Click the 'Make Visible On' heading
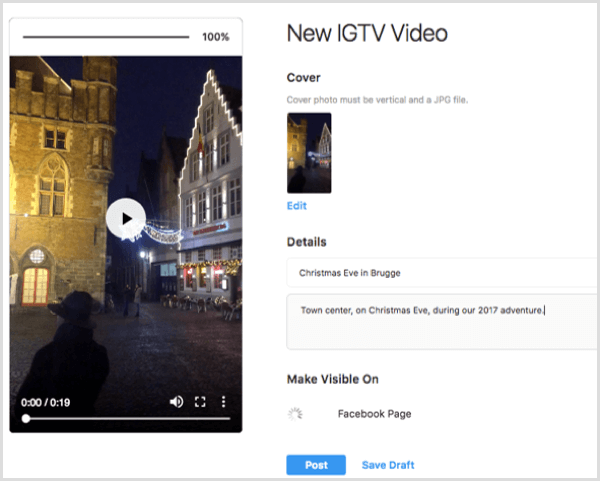This screenshot has height=481, width=600. tap(332, 379)
